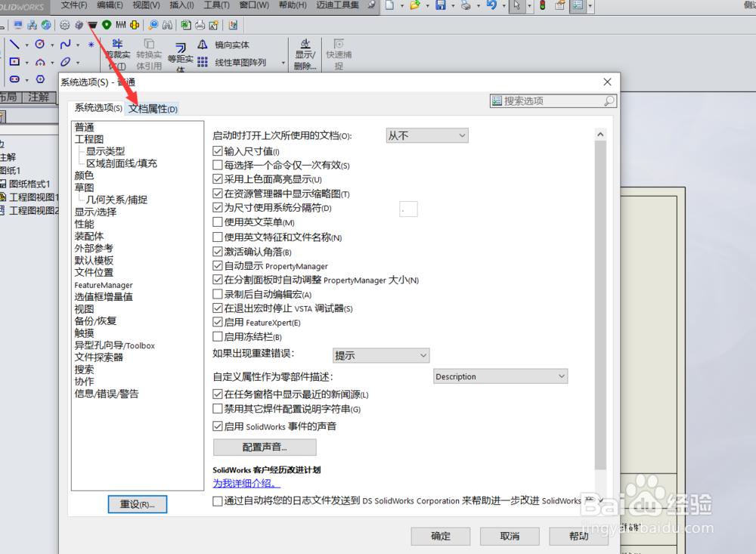Click the 取消 button
Viewport: 756px width, 554px height.
510,536
